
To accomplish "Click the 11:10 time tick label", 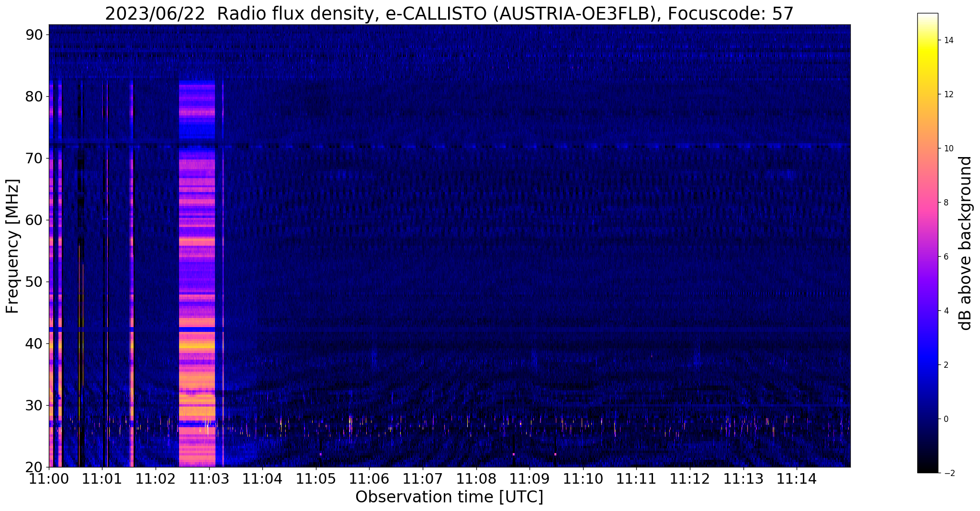I will (583, 478).
